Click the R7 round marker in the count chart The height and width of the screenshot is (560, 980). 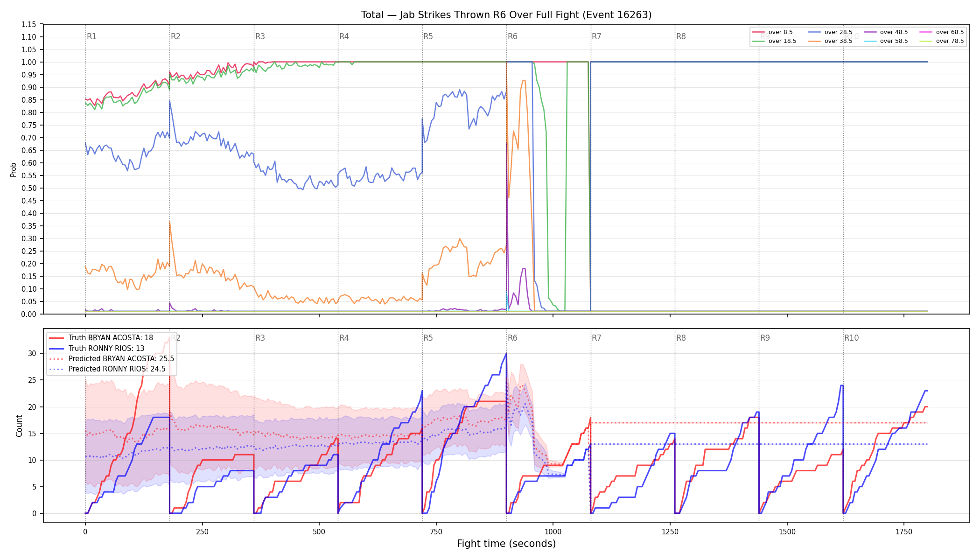[x=596, y=338]
